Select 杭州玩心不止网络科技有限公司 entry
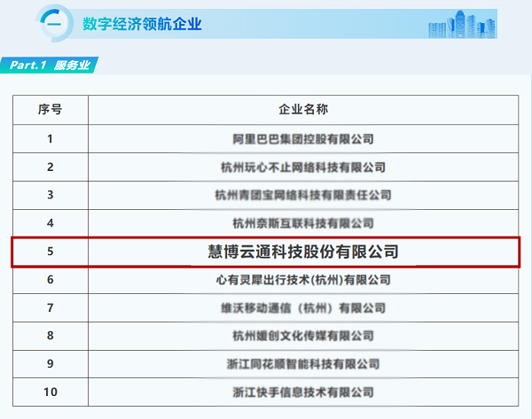The width and height of the screenshot is (532, 419). coord(303,167)
